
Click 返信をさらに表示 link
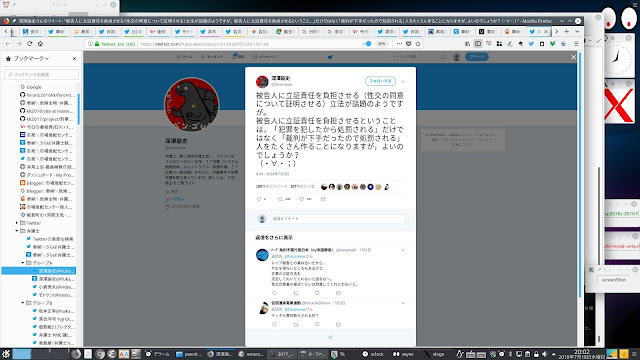click(x=274, y=238)
